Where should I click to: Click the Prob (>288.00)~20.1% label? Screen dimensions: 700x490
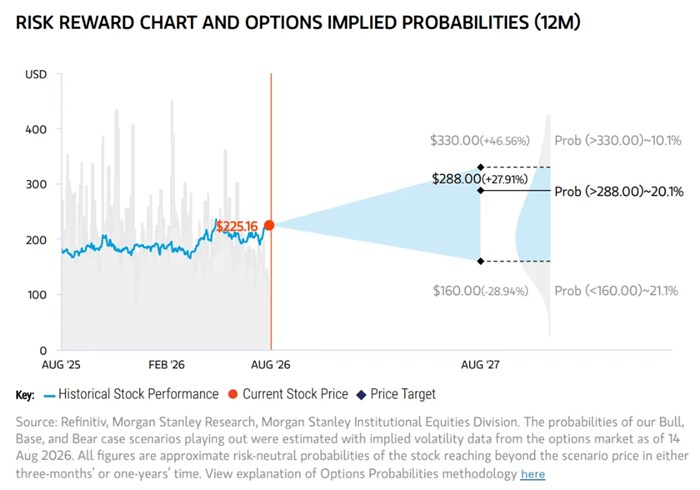point(619,192)
